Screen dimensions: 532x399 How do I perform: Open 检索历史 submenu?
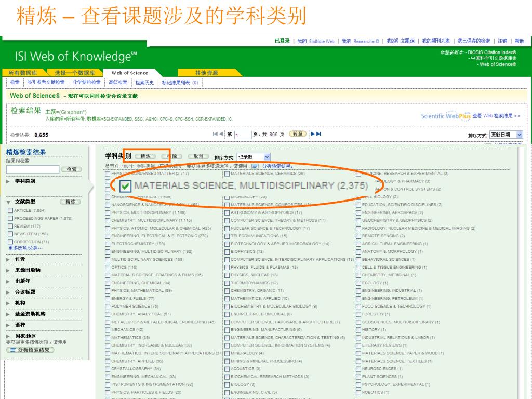tap(144, 83)
